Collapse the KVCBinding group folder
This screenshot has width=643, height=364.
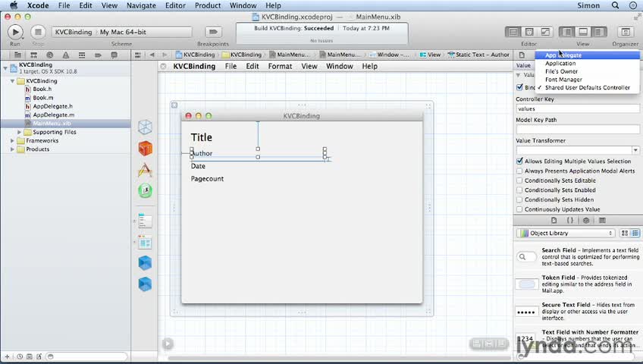[12, 80]
